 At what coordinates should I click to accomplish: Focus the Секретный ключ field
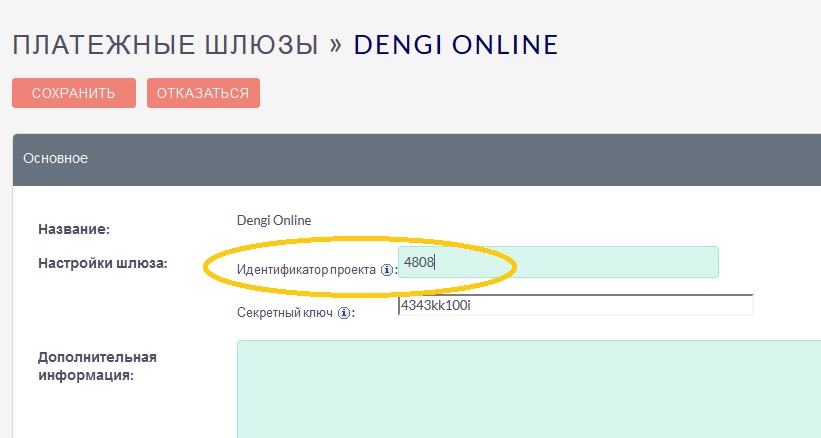tap(575, 305)
